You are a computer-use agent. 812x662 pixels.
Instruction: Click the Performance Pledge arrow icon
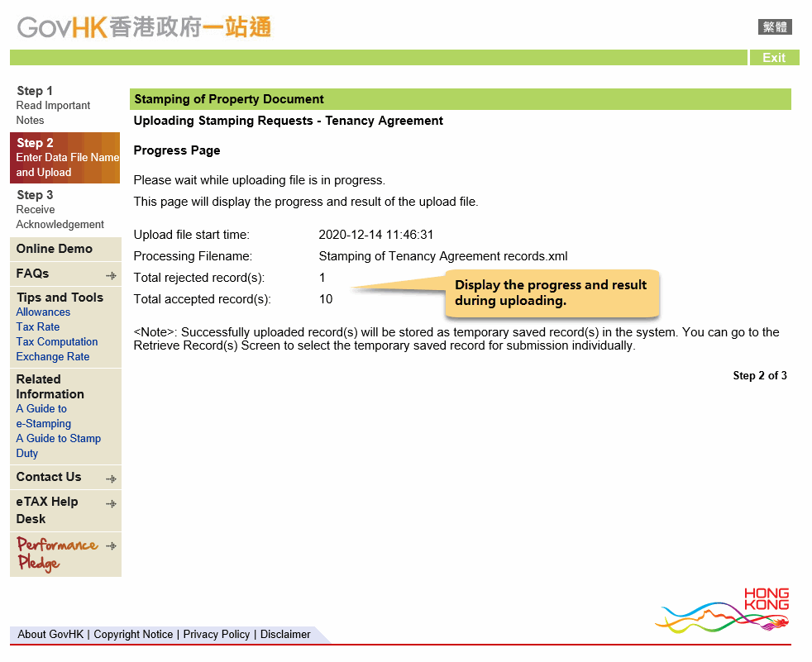coord(111,546)
